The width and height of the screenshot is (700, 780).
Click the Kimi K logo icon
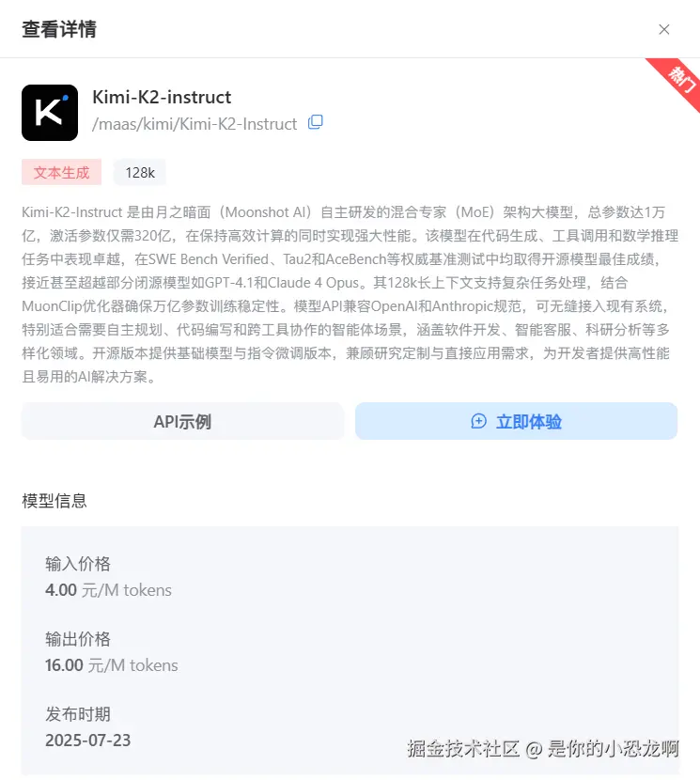[x=50, y=113]
